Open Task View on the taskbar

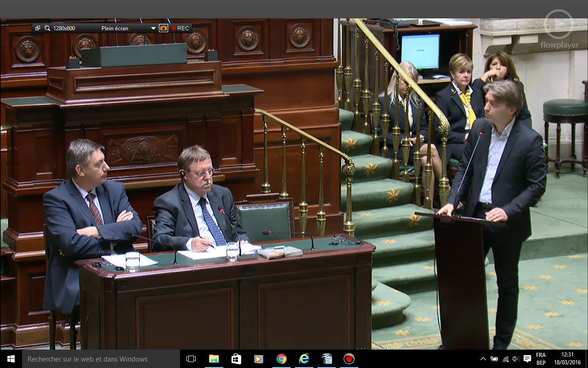191,359
